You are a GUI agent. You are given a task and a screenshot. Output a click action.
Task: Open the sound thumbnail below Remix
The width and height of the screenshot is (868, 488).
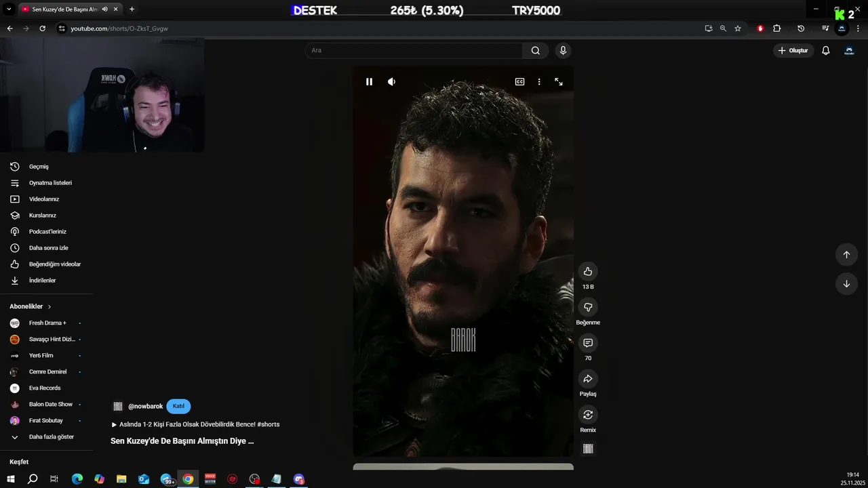(x=588, y=449)
